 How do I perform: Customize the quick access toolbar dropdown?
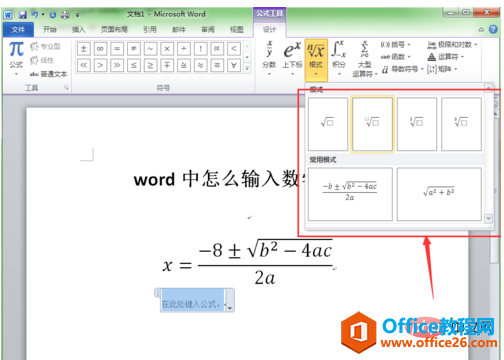coord(77,15)
